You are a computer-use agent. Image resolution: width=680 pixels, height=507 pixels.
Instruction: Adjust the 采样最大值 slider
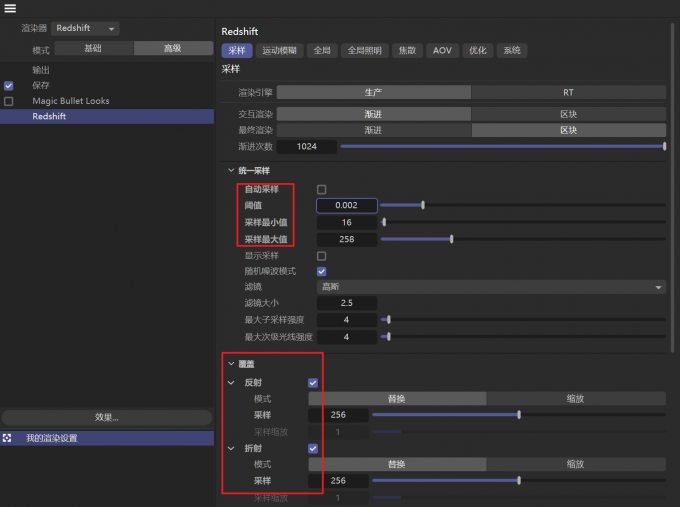[523, 239]
